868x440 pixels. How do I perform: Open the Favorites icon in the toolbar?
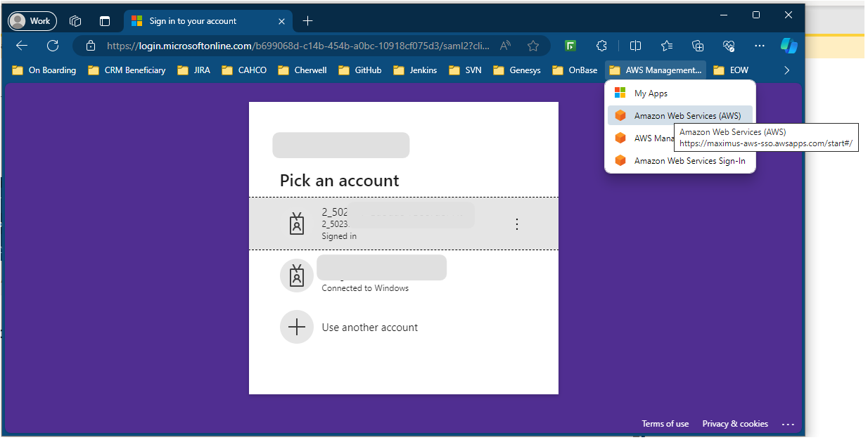click(x=666, y=45)
